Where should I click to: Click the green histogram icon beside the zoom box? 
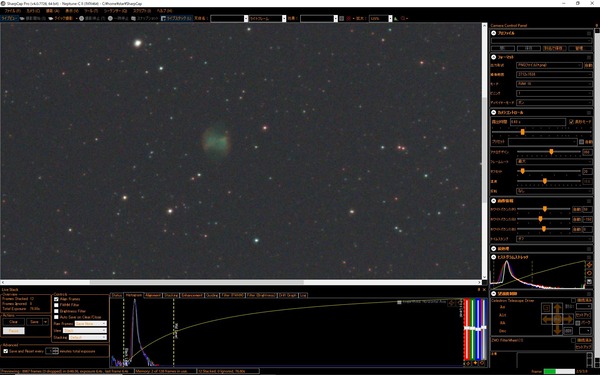(396, 18)
